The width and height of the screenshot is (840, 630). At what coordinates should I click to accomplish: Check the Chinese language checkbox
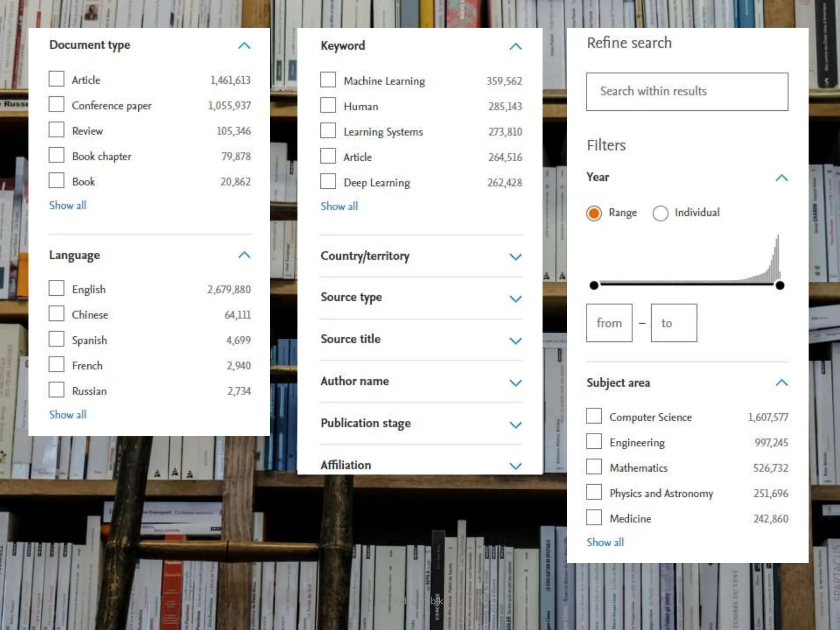pos(56,314)
